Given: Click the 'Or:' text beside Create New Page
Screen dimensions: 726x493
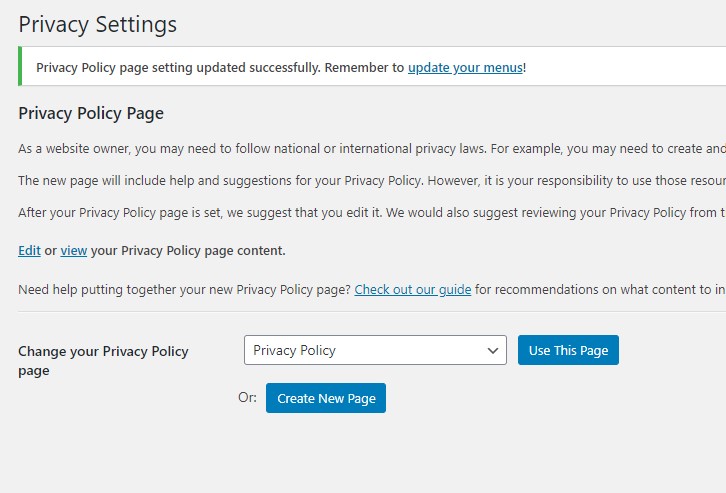Looking at the screenshot, I should point(247,397).
